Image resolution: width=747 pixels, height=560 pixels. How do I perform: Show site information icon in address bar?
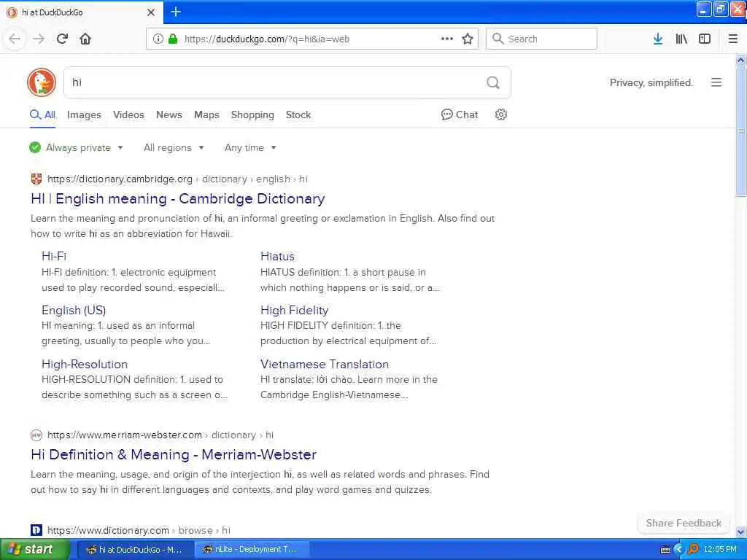158,39
